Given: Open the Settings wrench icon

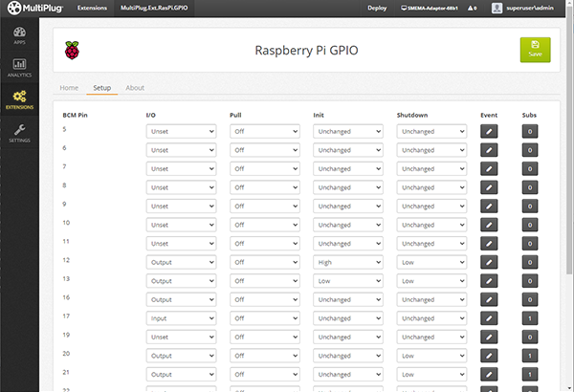Looking at the screenshot, I should point(19,133).
